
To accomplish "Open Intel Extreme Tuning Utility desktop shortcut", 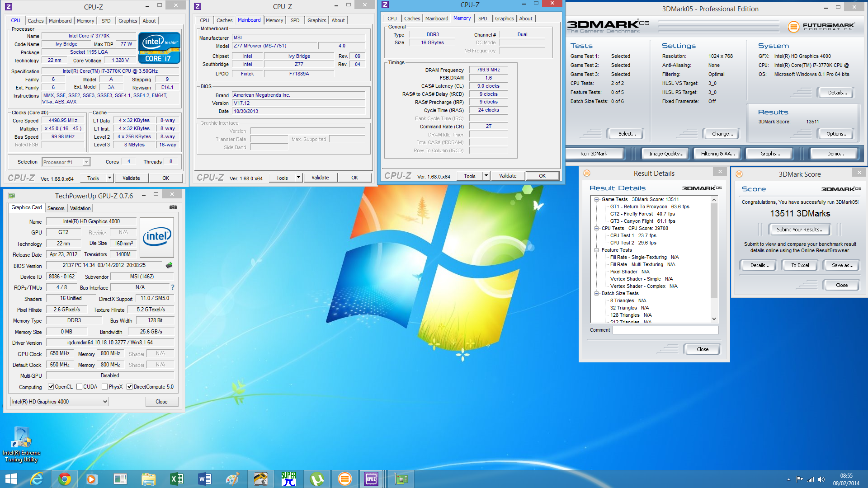I will 21,445.
